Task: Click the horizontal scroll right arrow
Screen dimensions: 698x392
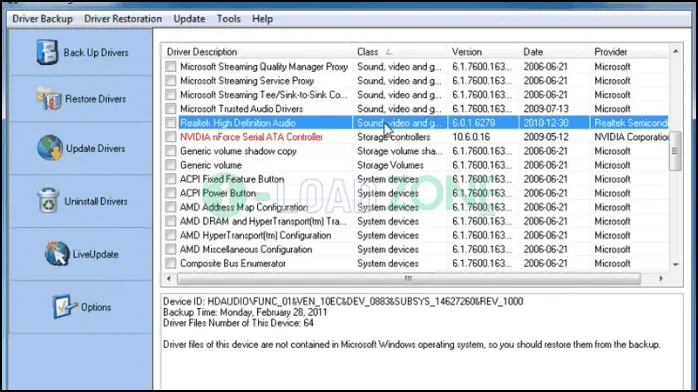Action: [661, 279]
